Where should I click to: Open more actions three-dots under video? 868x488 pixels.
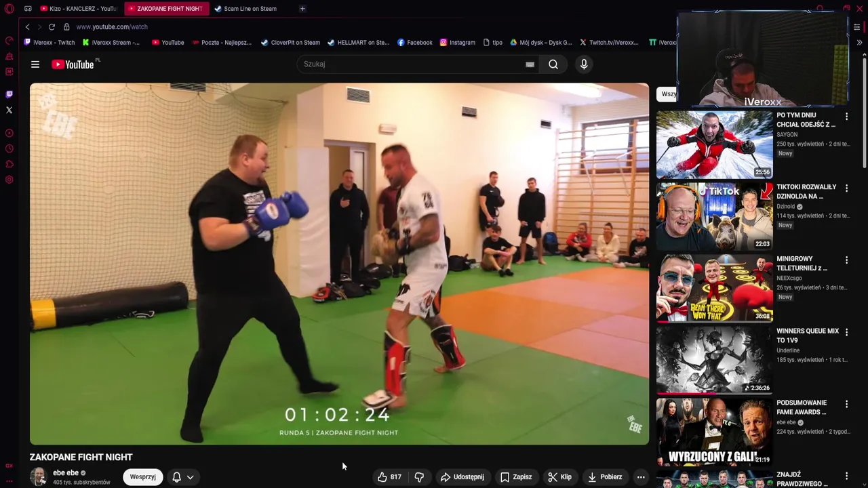tap(641, 477)
